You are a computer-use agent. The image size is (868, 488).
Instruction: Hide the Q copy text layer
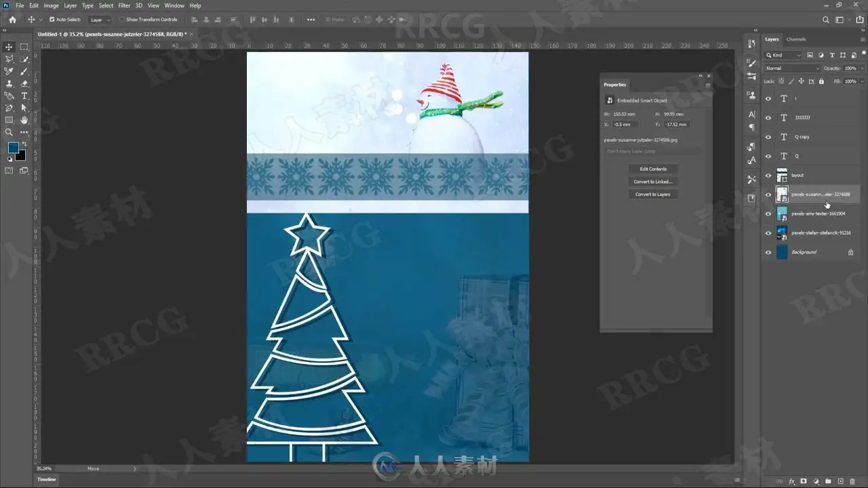pos(768,137)
